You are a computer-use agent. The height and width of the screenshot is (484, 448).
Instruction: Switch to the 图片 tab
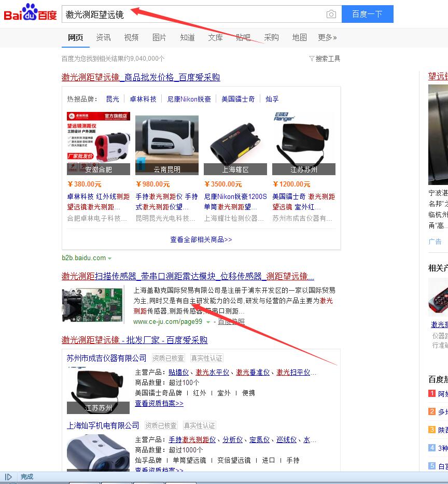[159, 38]
